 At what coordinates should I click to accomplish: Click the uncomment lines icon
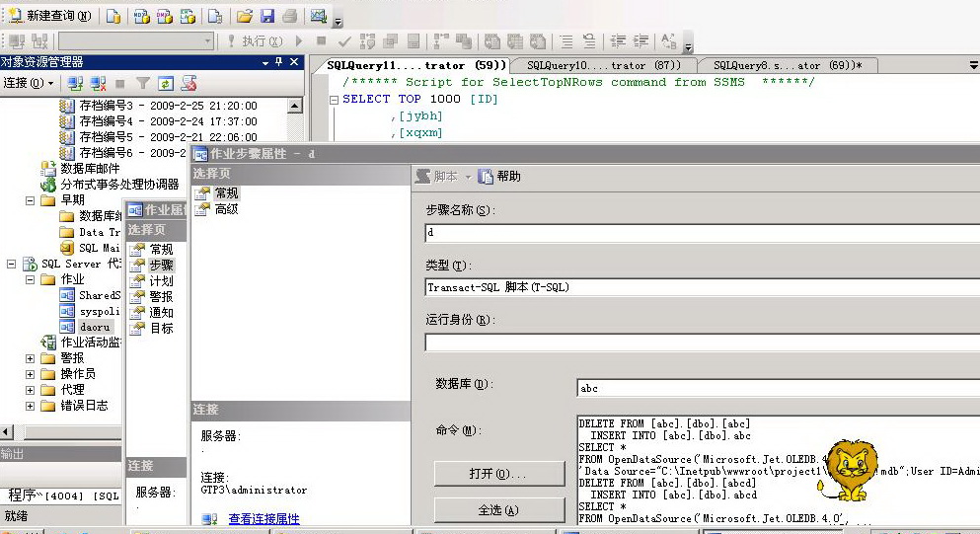(x=589, y=41)
